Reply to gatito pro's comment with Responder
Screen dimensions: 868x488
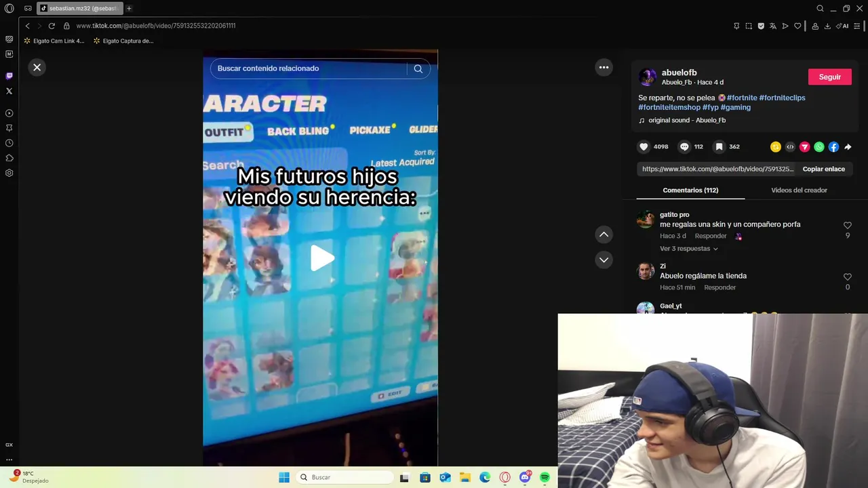711,236
